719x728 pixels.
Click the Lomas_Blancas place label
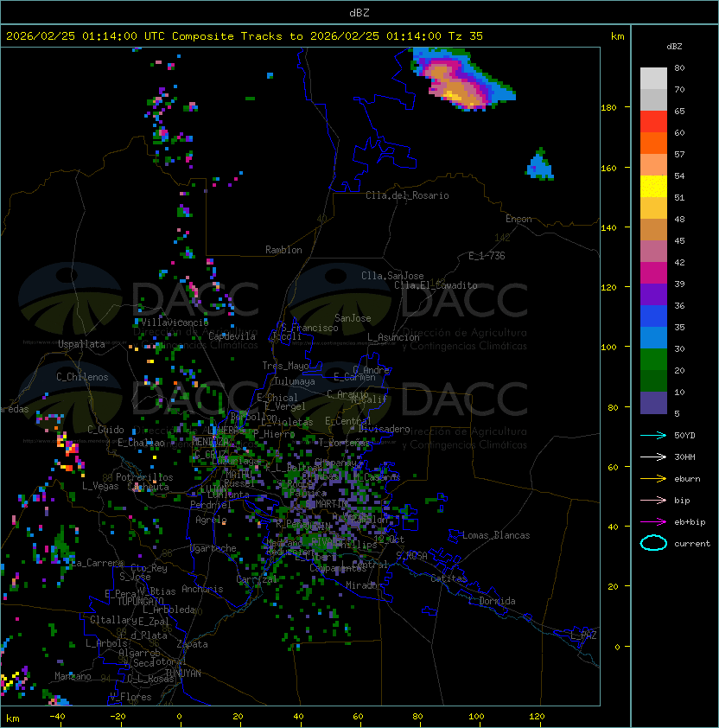(496, 535)
